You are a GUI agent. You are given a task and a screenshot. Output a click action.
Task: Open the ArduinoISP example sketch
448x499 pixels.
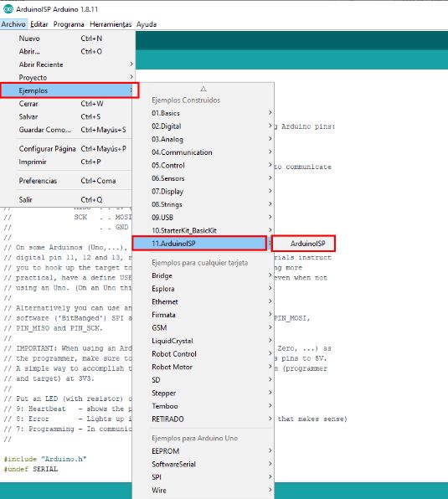(x=303, y=244)
